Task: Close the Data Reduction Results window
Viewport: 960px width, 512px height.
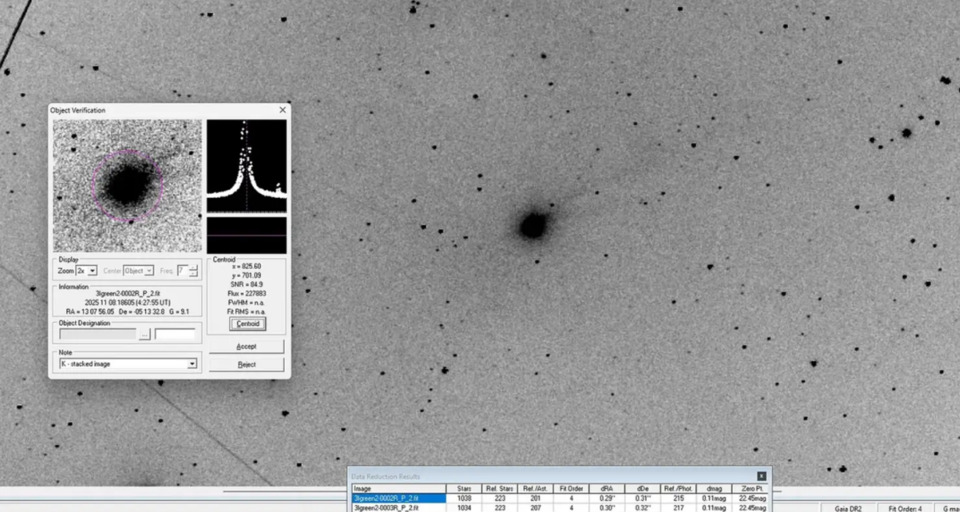Action: (x=761, y=477)
